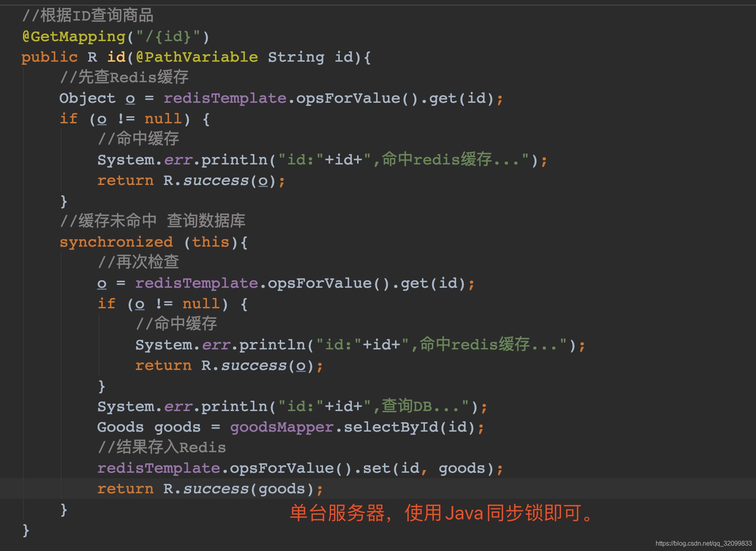Click the "set(id, goods)" call

[428, 468]
